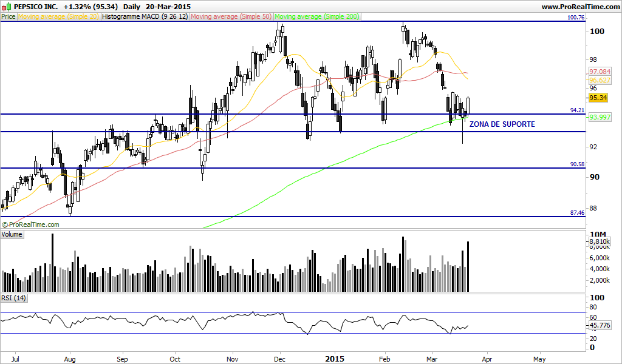Viewport: 622px width, 364px height.
Task: Click the +1.32% (95.34) change text
Action: tap(91, 7)
